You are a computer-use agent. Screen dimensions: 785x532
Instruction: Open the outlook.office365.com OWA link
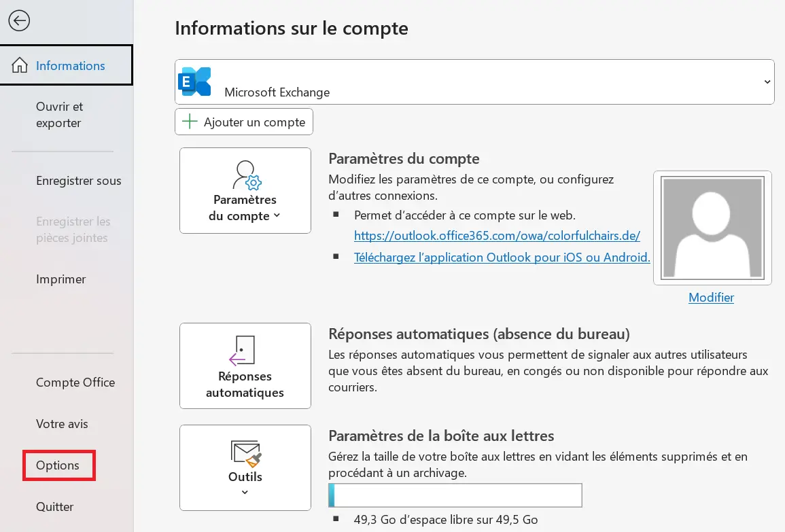coord(497,236)
